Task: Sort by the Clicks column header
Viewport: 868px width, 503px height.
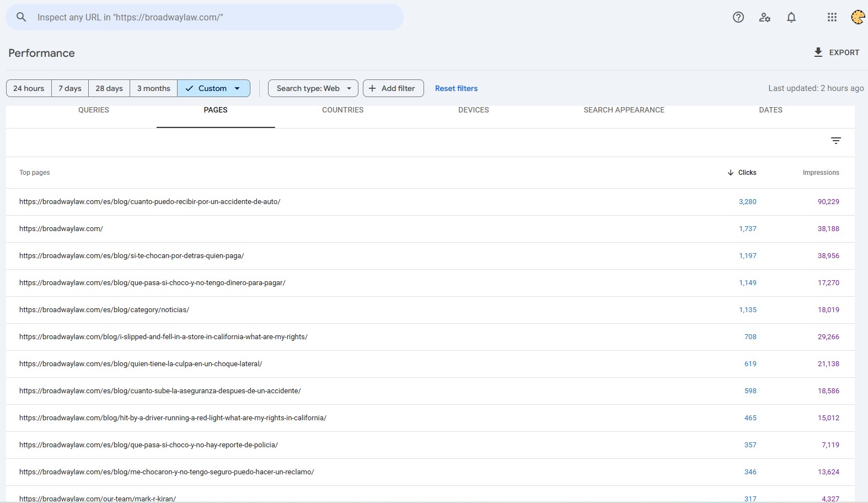Action: [742, 173]
